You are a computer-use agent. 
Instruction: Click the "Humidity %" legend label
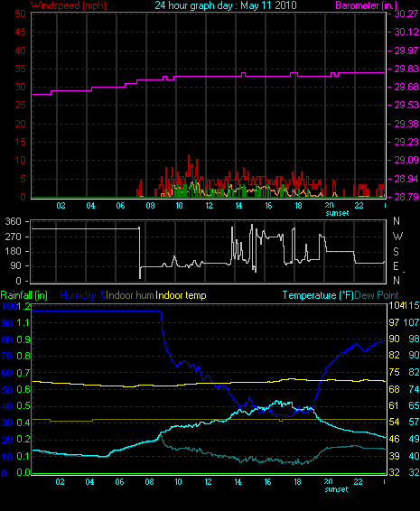point(83,295)
